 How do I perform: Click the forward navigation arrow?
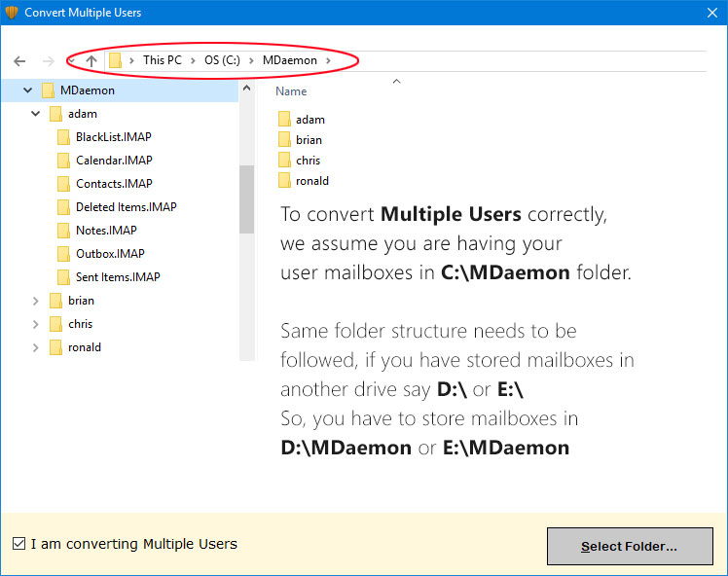coord(49,60)
